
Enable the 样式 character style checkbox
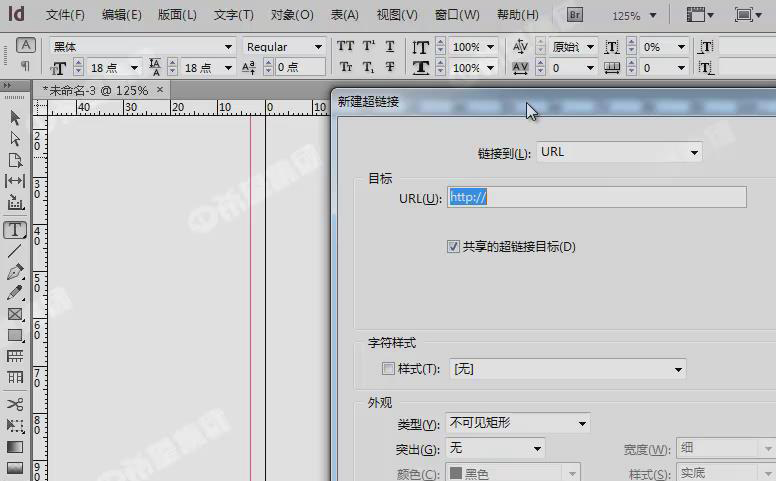[388, 369]
